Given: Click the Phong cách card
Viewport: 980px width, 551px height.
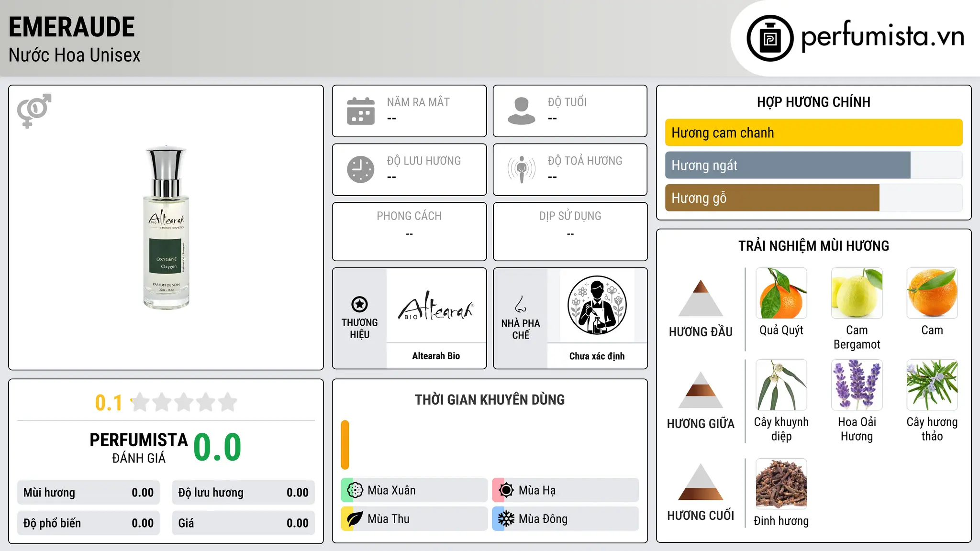Looking at the screenshot, I should (409, 231).
